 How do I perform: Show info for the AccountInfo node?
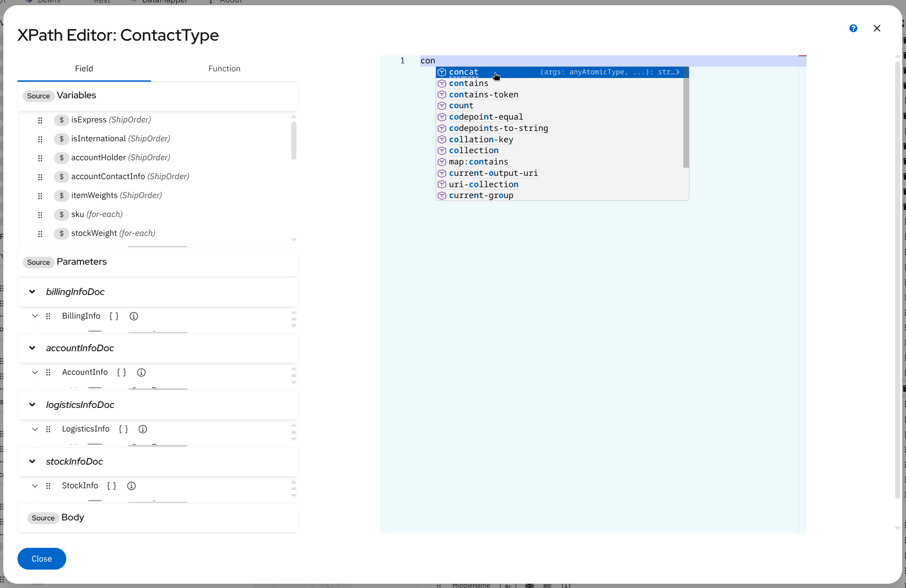pos(141,372)
